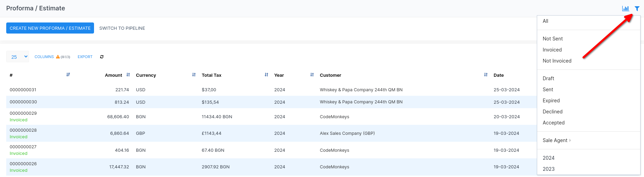The image size is (644, 177).
Task: Filter proformas by year 2023
Action: point(549,169)
